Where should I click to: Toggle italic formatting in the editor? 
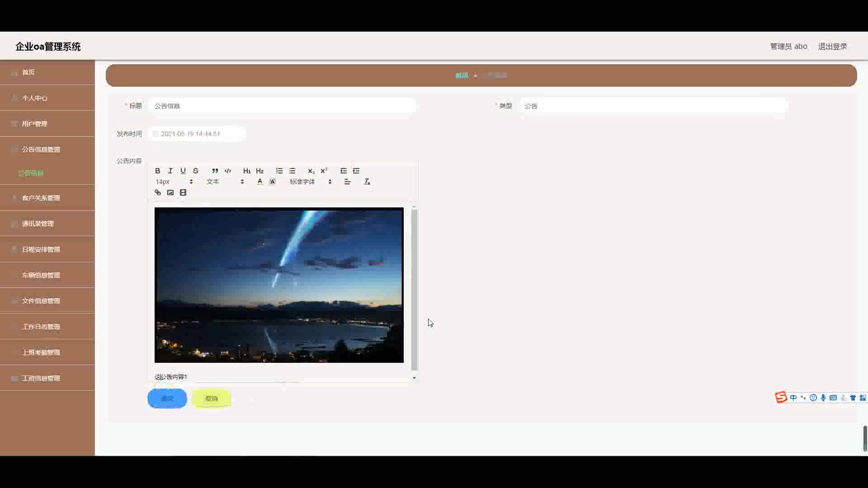(170, 171)
